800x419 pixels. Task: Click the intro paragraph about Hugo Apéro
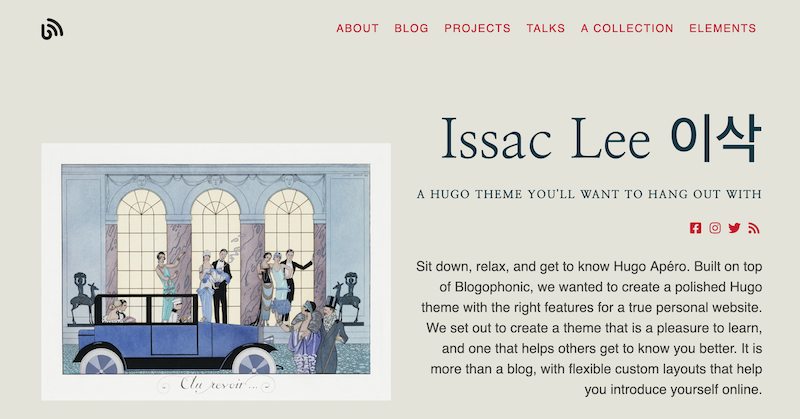pyautogui.click(x=589, y=328)
